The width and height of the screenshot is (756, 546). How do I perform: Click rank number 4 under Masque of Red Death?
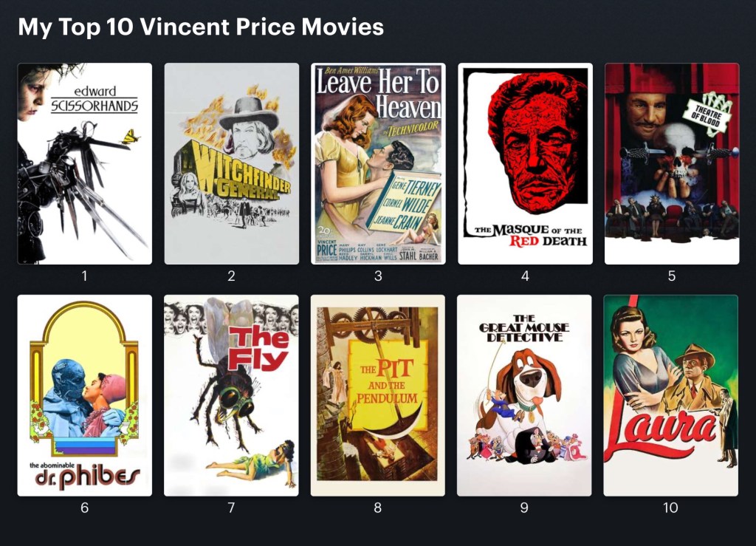pyautogui.click(x=525, y=276)
